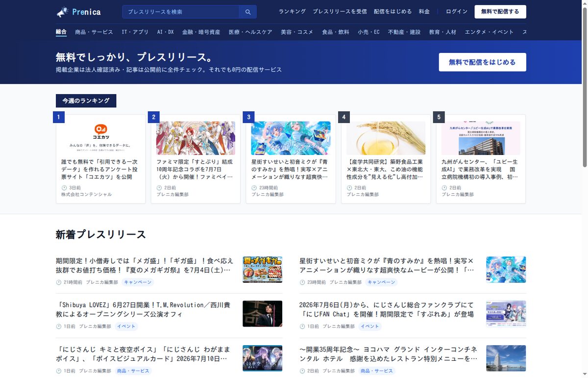Click ranking title ファミマ限定「すとぷり」
588x378 pixels.
click(x=196, y=169)
